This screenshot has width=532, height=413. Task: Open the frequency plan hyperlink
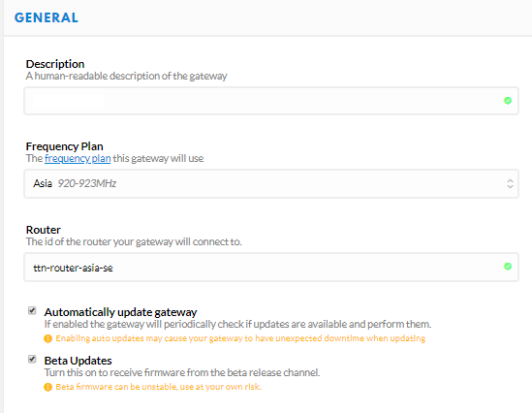78,158
